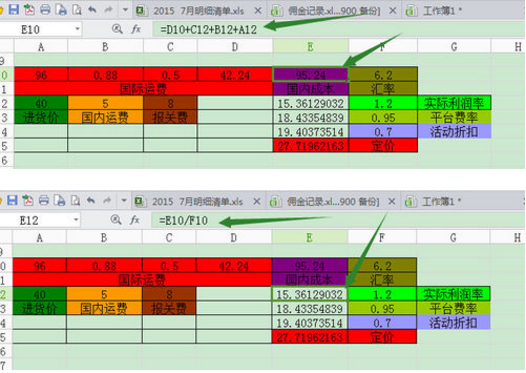Click print preview magnifier page icon, lower screenshot
Image resolution: width=526 pixels, height=373 pixels.
coord(75,201)
